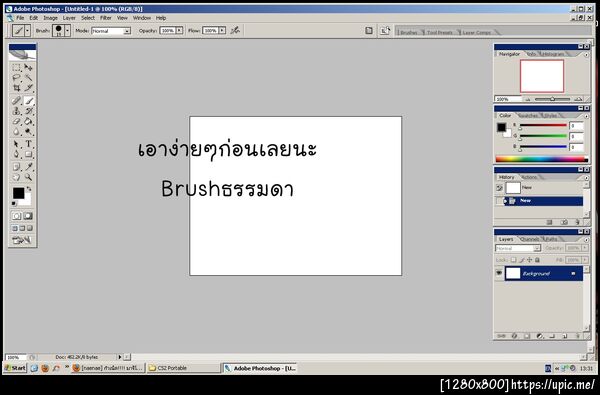Open the Windows Start button
This screenshot has width=600, height=395.
click(15, 368)
